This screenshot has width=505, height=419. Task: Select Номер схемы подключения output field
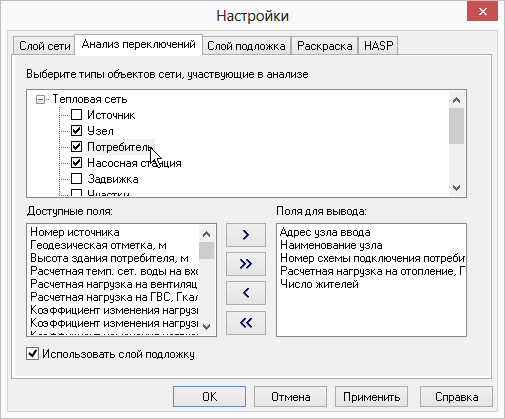(372, 258)
